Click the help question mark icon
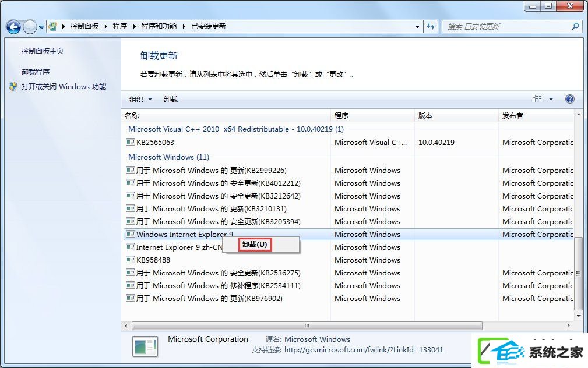 point(569,99)
